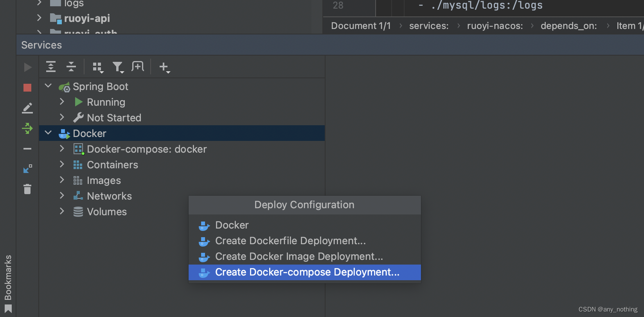The width and height of the screenshot is (644, 317).
Task: Select Create Docker-compose Deployment... menu item
Action: point(307,272)
